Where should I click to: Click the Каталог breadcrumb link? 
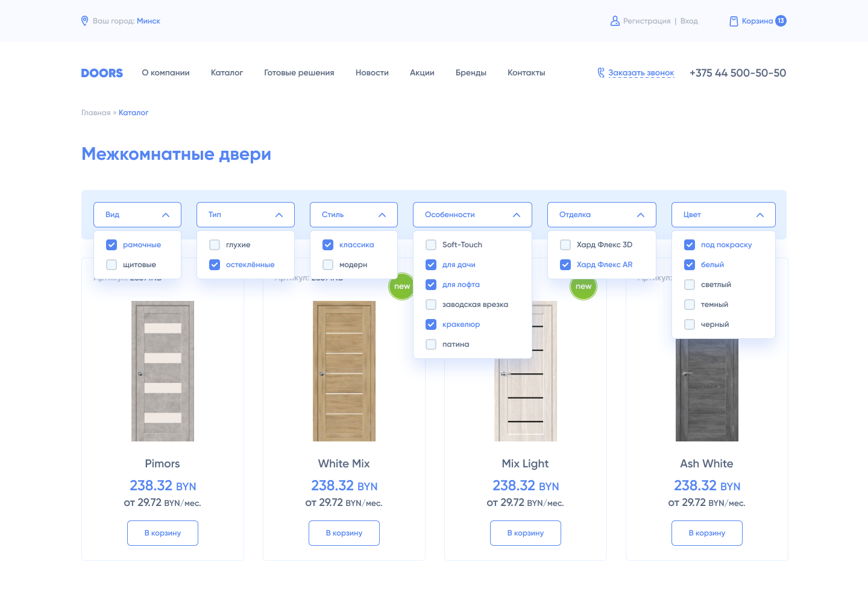point(133,113)
